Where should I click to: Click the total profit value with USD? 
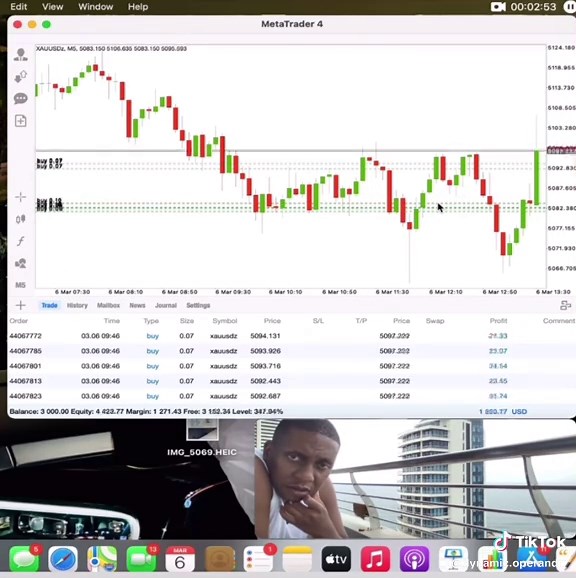click(503, 411)
